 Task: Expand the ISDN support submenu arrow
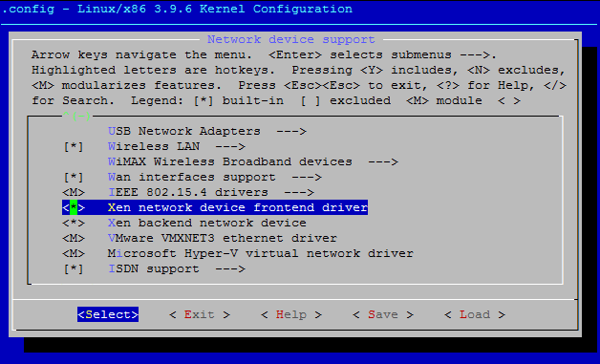[x=230, y=269]
